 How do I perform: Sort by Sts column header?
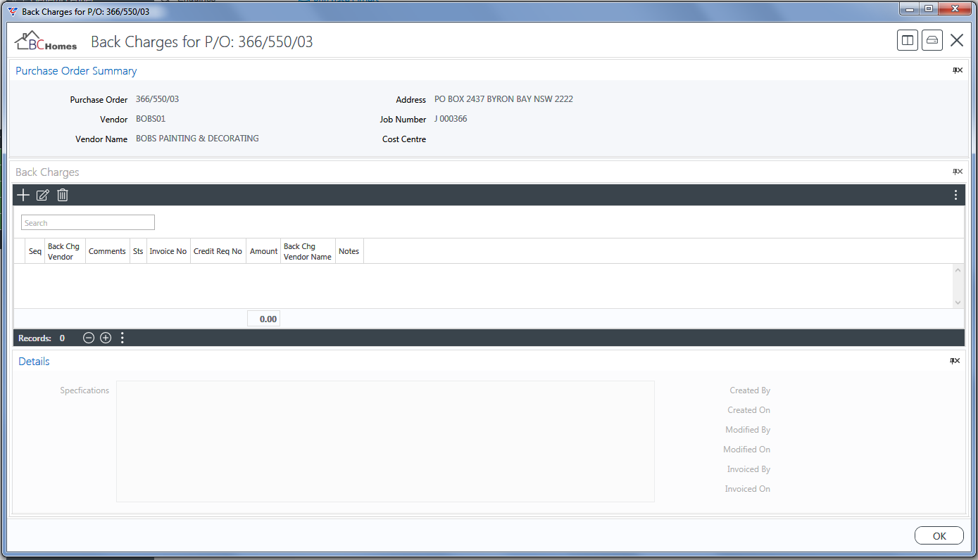point(138,251)
